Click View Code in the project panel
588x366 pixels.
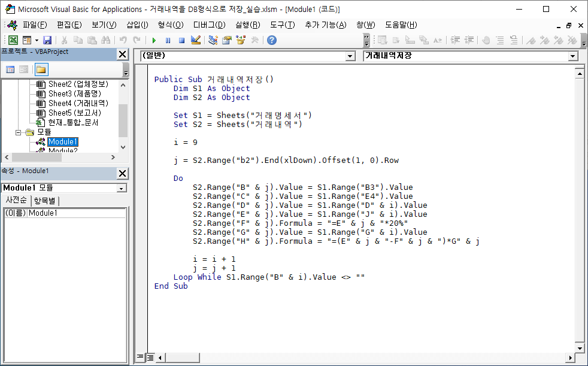10,69
